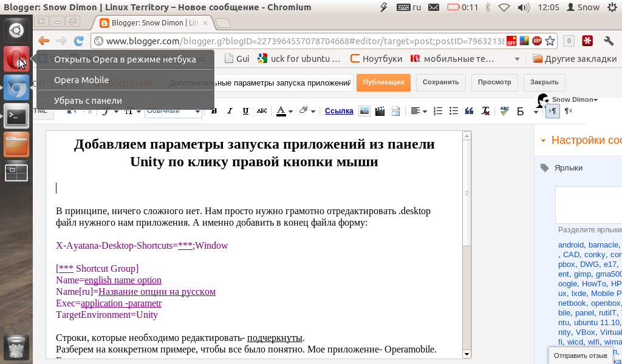The image size is (622, 364).
Task: Choose Открыть Opera в режиме нетбука
Action: (125, 59)
